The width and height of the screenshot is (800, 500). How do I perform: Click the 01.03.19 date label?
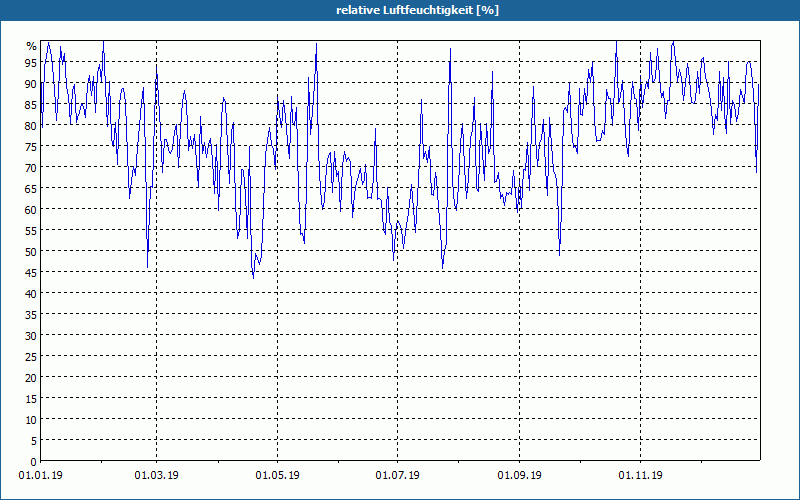[x=157, y=476]
